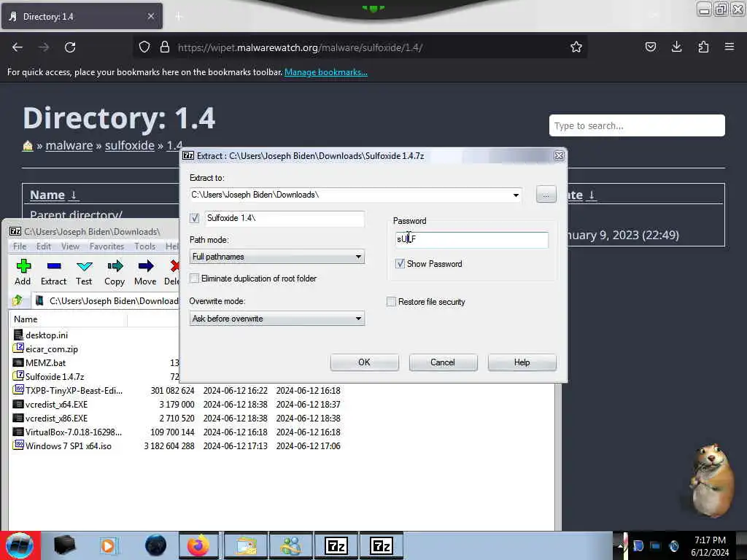Viewport: 747px width, 560px height.
Task: Open the File menu in 7-Zip
Action: [20, 246]
